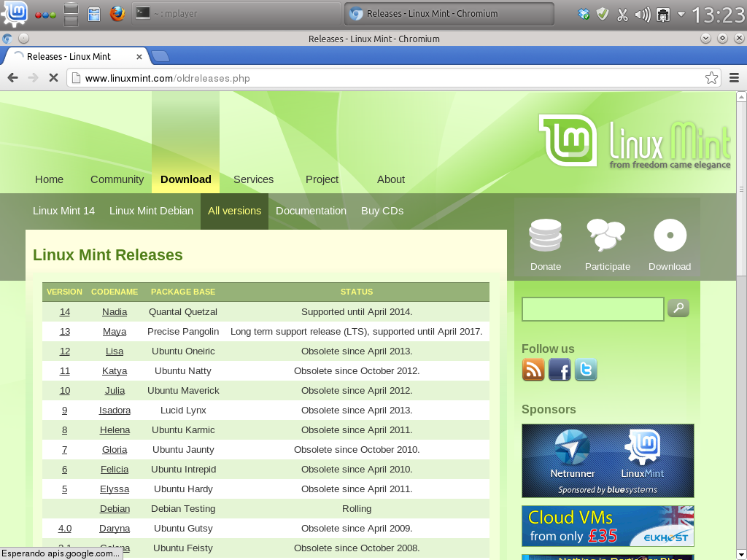Click the Download disc icon
747x560 pixels.
(670, 236)
